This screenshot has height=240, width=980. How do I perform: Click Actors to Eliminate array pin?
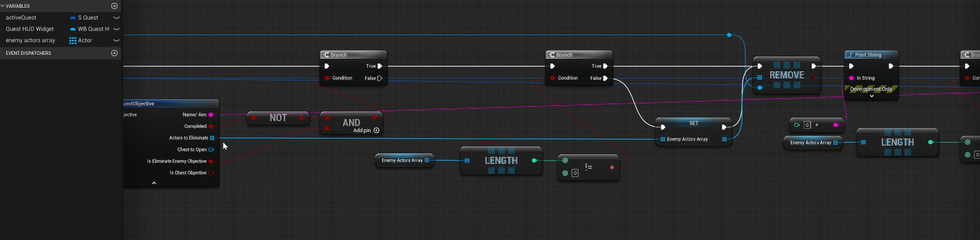click(x=212, y=138)
